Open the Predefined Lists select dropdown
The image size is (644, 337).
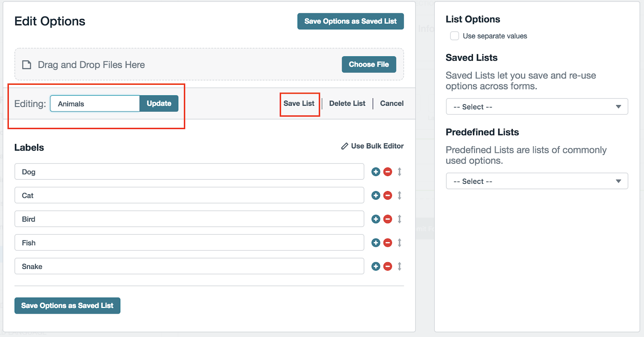click(537, 181)
